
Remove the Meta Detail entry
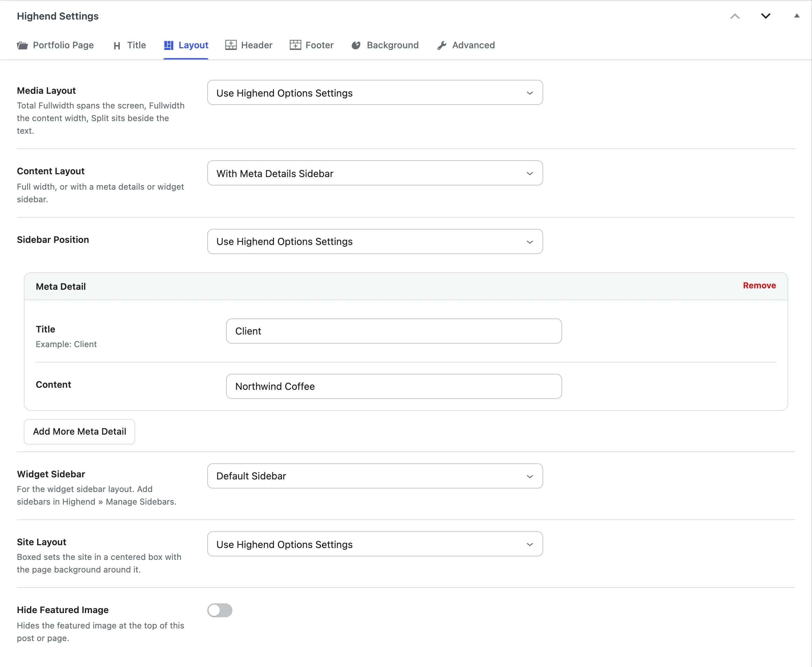pyautogui.click(x=759, y=286)
